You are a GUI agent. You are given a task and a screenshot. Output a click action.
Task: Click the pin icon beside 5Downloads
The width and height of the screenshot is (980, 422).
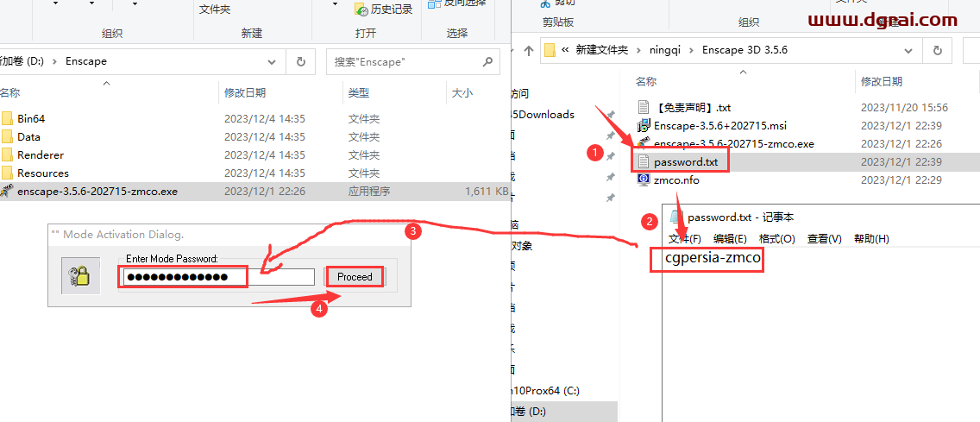[x=611, y=115]
